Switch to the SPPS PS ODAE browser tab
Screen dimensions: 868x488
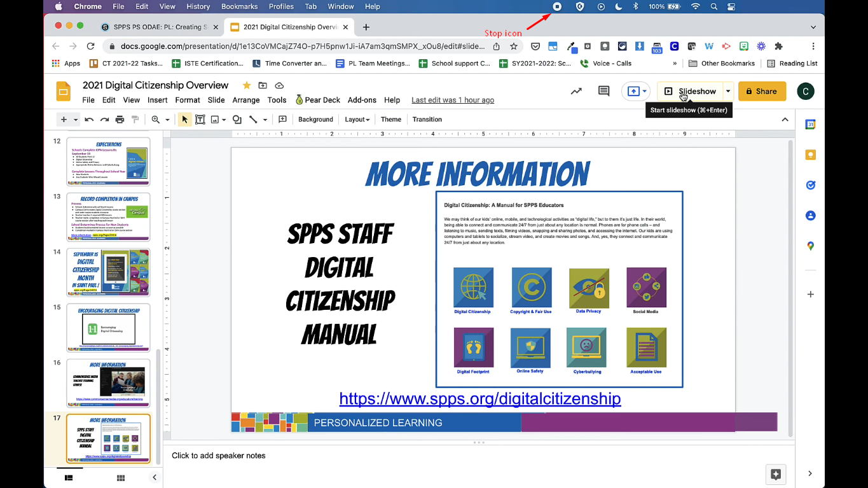tap(160, 27)
